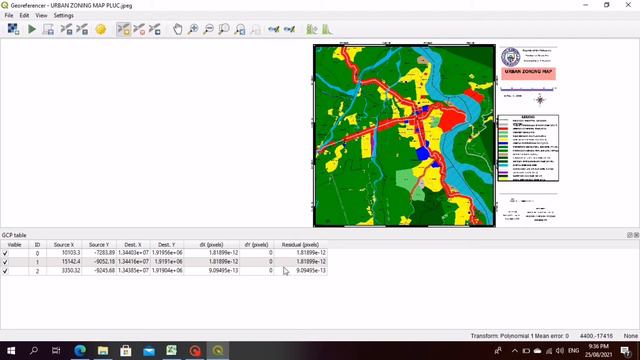The height and width of the screenshot is (360, 640).
Task: Select the Zoom Out magnifier tool
Action: point(209,29)
